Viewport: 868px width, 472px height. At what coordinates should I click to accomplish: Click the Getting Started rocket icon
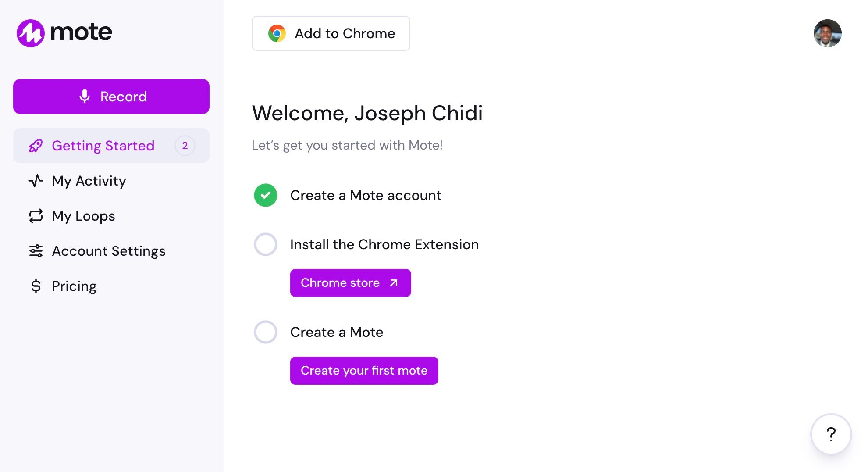pos(36,146)
